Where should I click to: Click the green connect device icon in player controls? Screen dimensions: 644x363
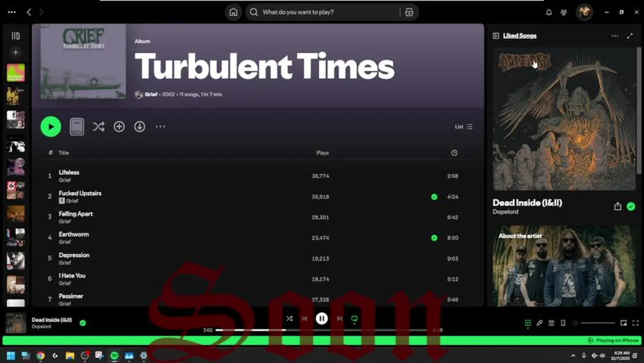coord(354,319)
